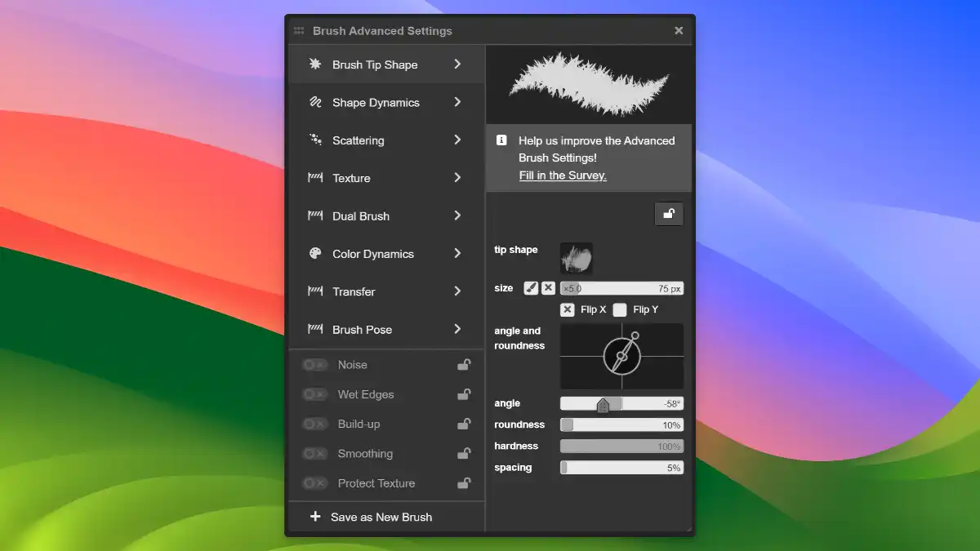Select the Brush Tip Shape icon

pos(315,64)
